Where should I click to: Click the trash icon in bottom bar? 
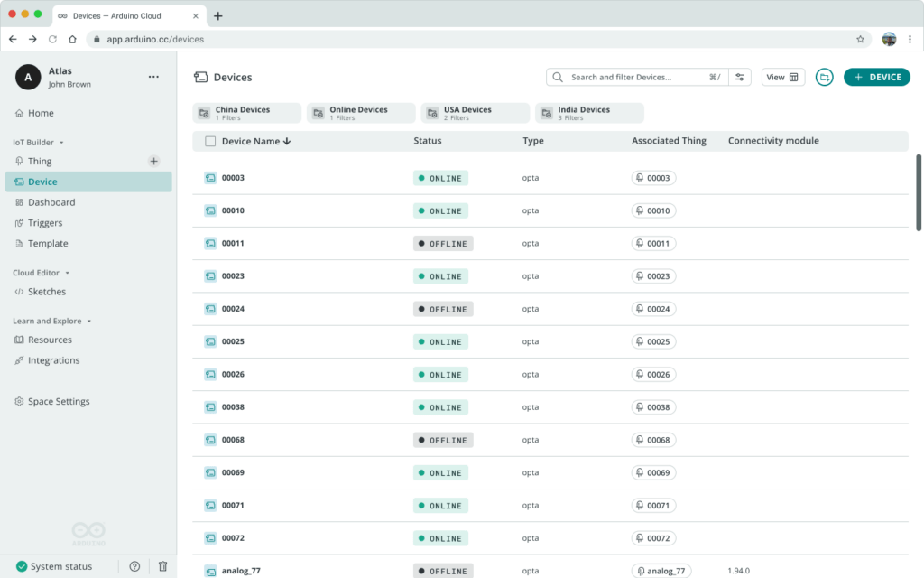click(x=162, y=566)
